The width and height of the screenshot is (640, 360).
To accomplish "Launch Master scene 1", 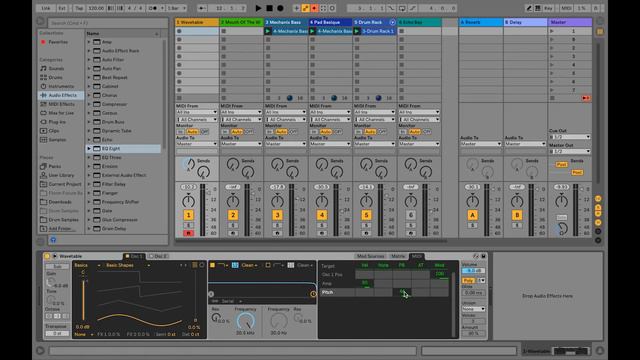I will tap(552, 31).
